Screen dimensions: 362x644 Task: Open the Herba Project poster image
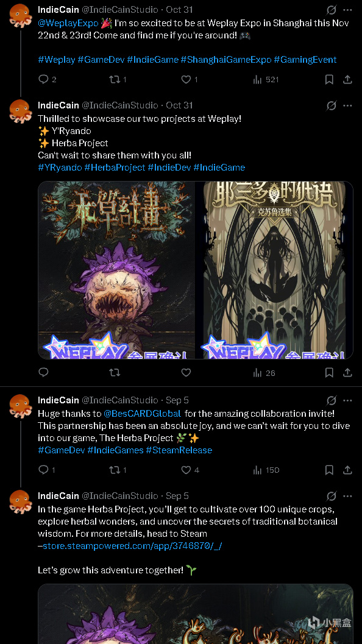[116, 271]
